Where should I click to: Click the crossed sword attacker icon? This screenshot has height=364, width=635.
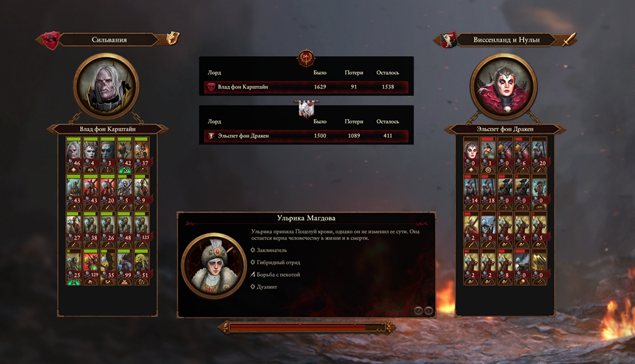pyautogui.click(x=569, y=39)
